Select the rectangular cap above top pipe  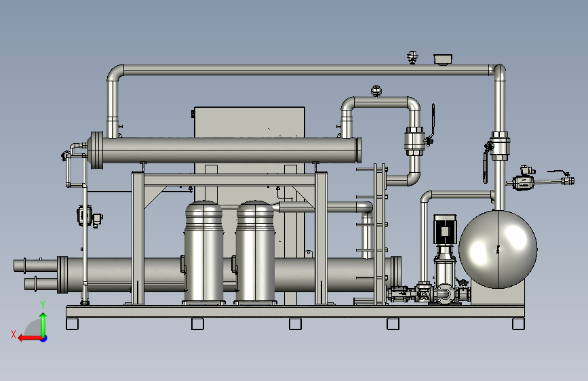tap(443, 59)
